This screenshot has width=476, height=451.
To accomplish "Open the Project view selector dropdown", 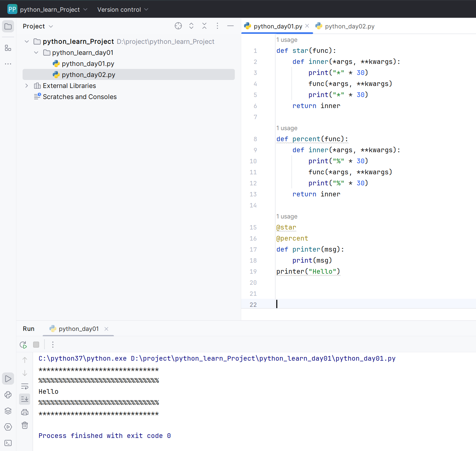I will 38,26.
